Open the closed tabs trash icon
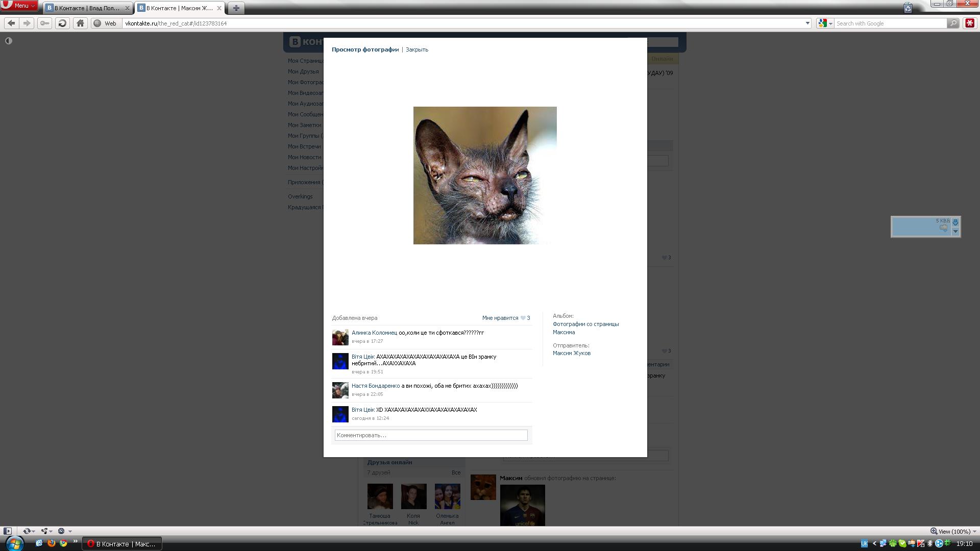Viewport: 980px width, 551px height. tap(908, 8)
